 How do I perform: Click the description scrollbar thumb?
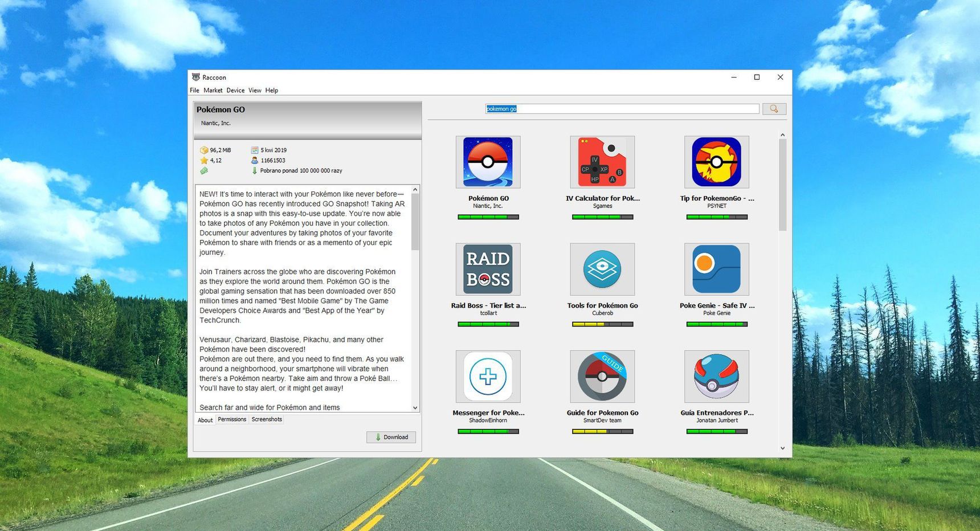coord(415,222)
